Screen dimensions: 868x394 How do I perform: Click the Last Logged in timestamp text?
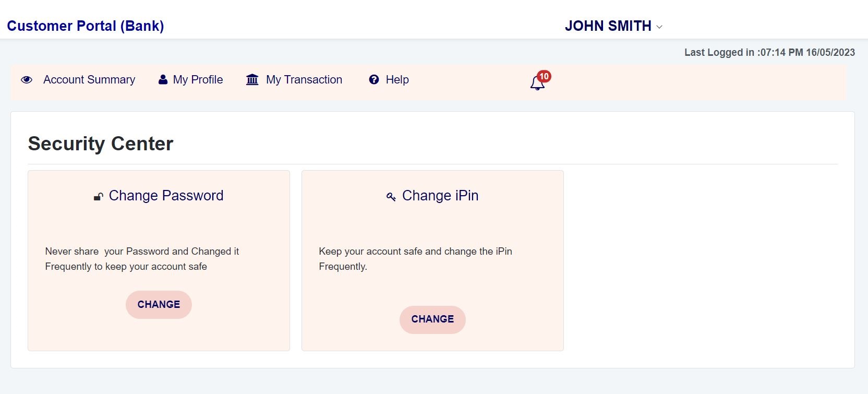click(x=769, y=52)
